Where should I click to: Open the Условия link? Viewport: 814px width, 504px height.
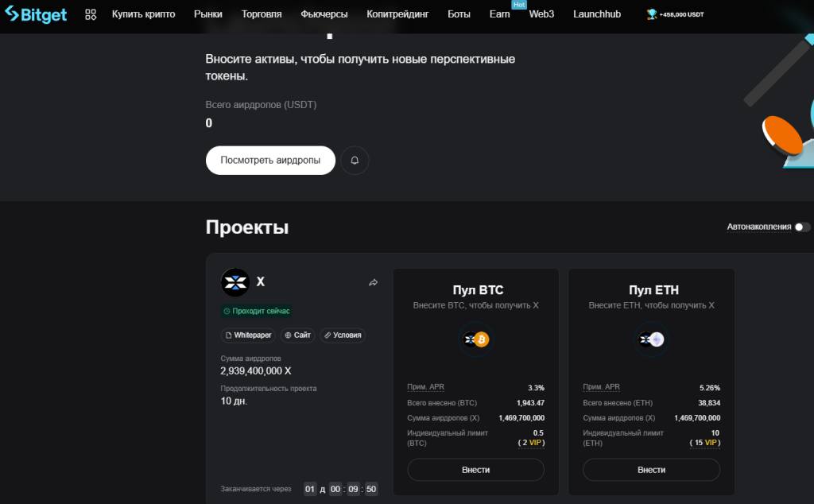tap(343, 335)
